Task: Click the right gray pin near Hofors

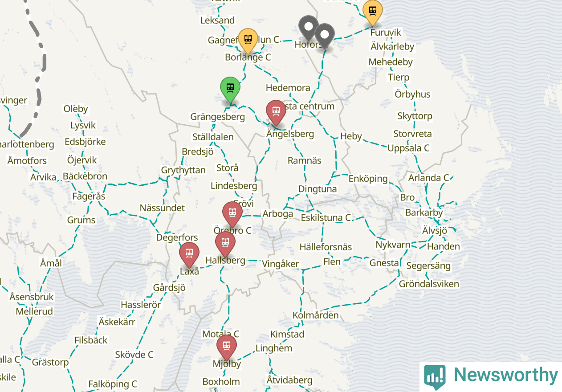Action: tap(325, 36)
